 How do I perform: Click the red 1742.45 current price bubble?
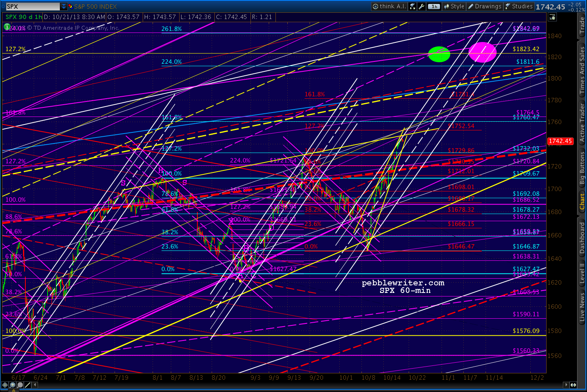(x=560, y=141)
